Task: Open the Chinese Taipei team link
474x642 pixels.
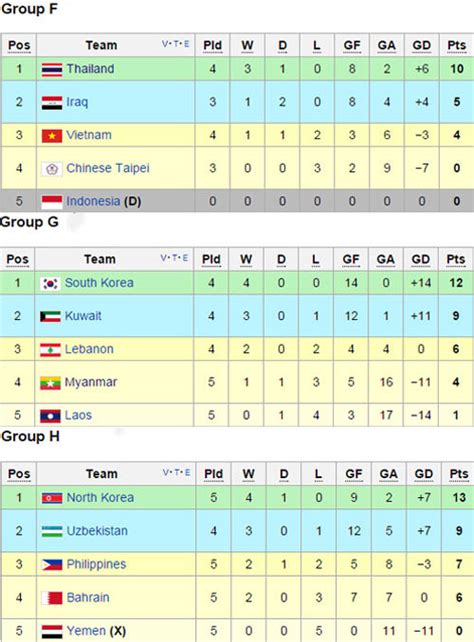Action: pos(108,168)
